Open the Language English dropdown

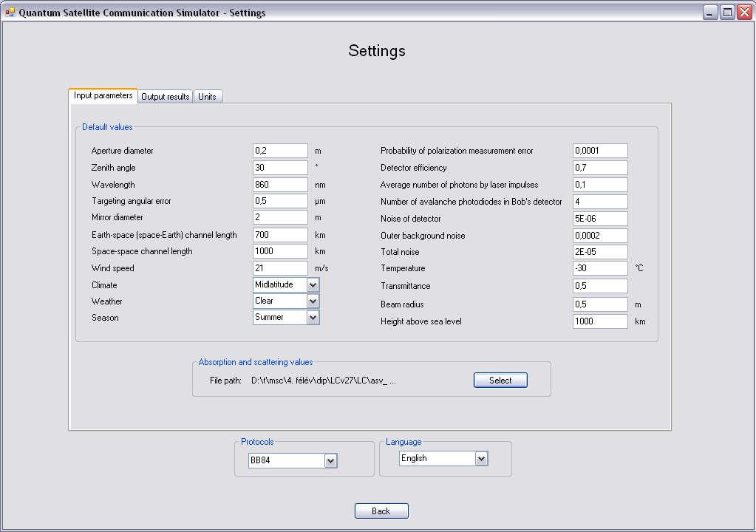[481, 459]
